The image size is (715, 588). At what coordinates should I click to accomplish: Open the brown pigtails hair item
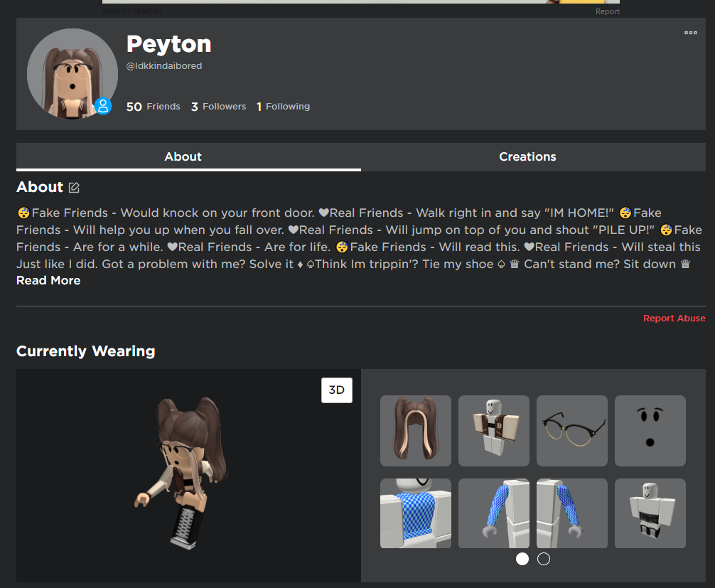(x=415, y=431)
